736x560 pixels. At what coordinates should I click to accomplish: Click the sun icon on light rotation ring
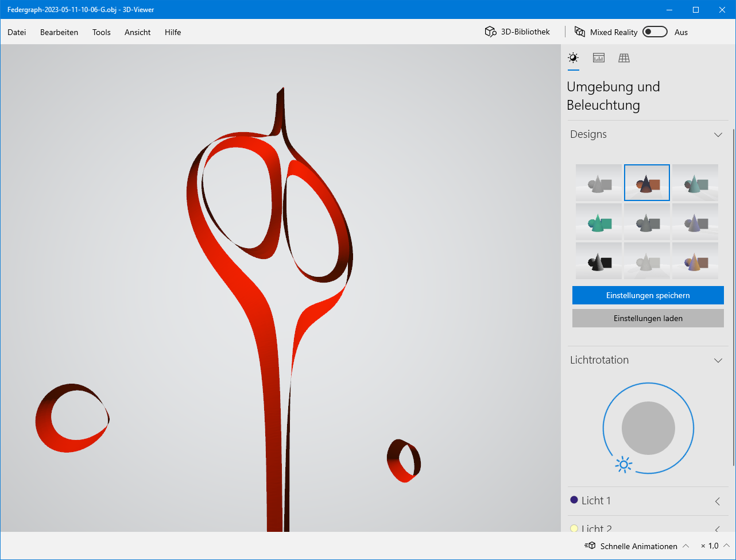click(623, 465)
